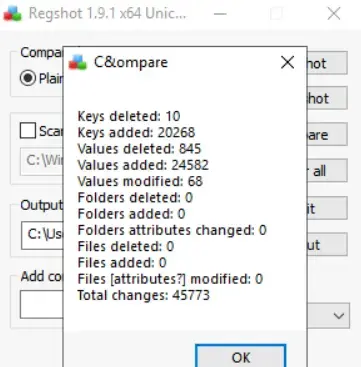Close the C&ompare results dialog
This screenshot has width=361, height=367.
[x=287, y=62]
